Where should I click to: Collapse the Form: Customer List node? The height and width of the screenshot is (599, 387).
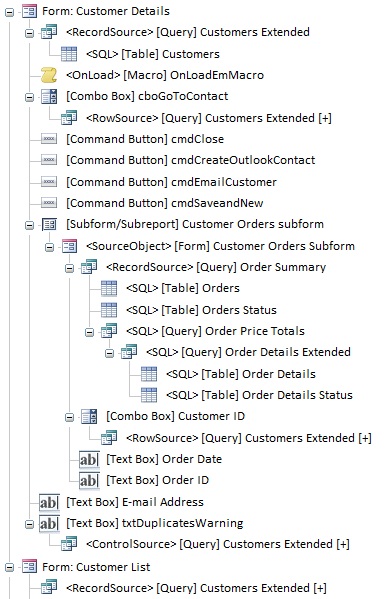pyautogui.click(x=9, y=568)
